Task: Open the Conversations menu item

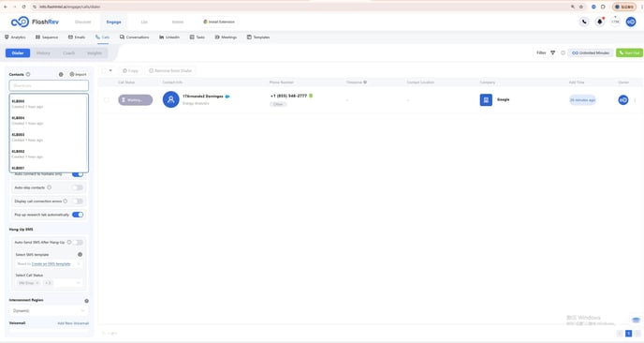Action: tap(134, 37)
